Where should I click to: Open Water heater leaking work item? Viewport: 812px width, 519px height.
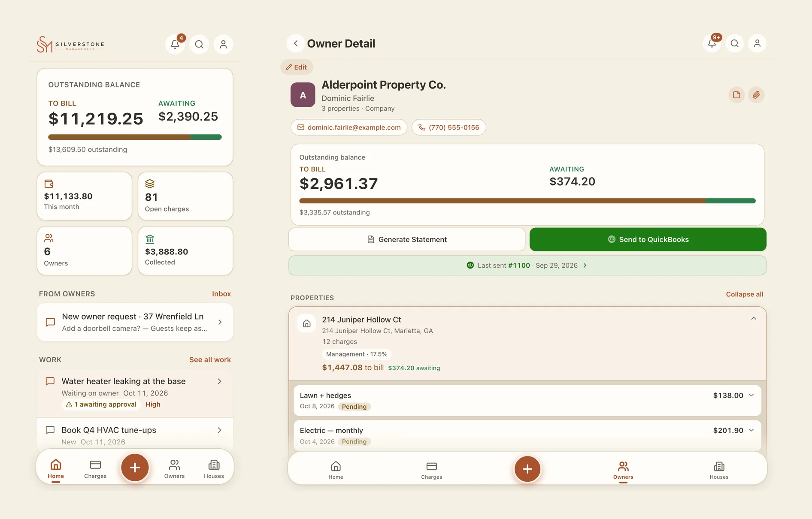pyautogui.click(x=135, y=392)
